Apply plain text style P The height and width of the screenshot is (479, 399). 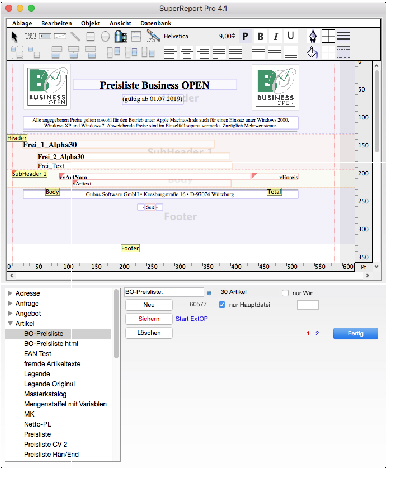245,36
